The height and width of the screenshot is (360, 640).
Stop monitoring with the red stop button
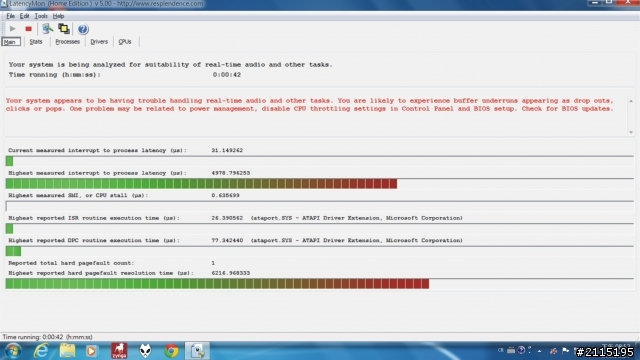(28, 29)
